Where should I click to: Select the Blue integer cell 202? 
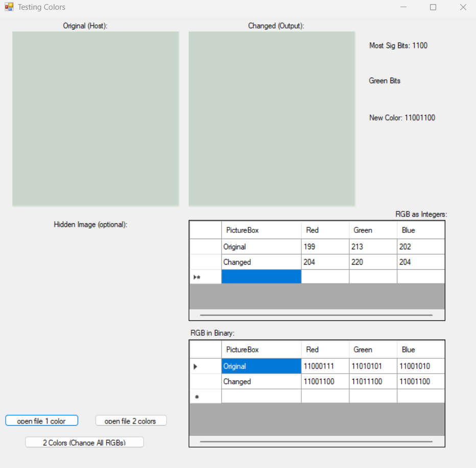[x=420, y=247]
